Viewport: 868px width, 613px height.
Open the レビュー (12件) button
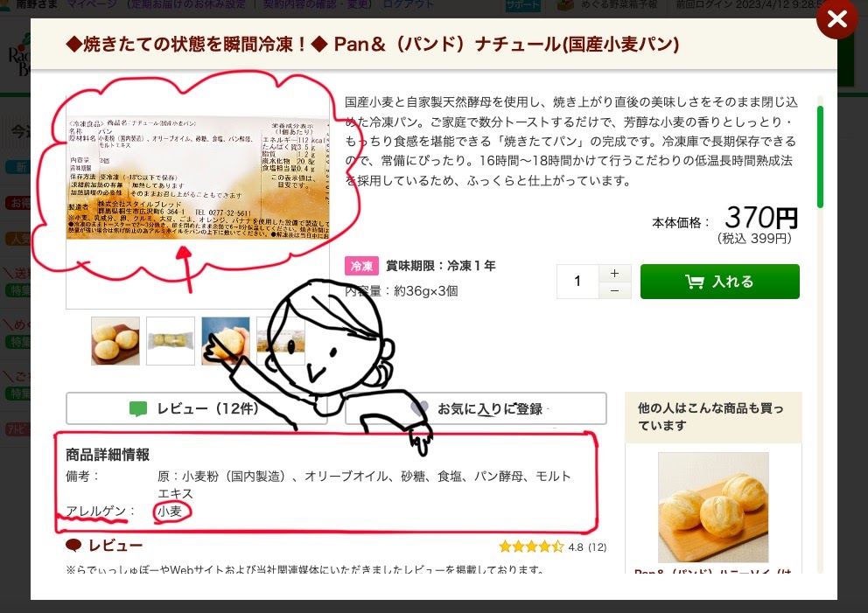point(197,408)
